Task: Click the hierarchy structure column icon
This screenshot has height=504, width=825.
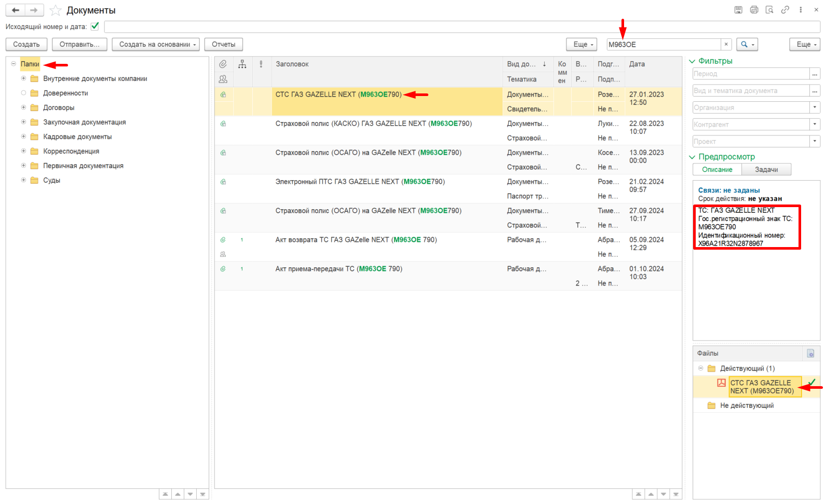Action: 242,64
